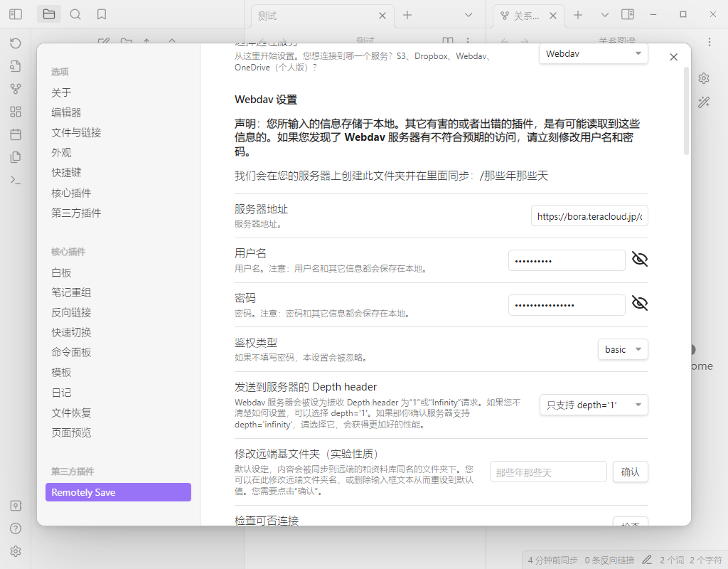
Task: Expand tab list chevron in right pane
Action: coord(604,15)
